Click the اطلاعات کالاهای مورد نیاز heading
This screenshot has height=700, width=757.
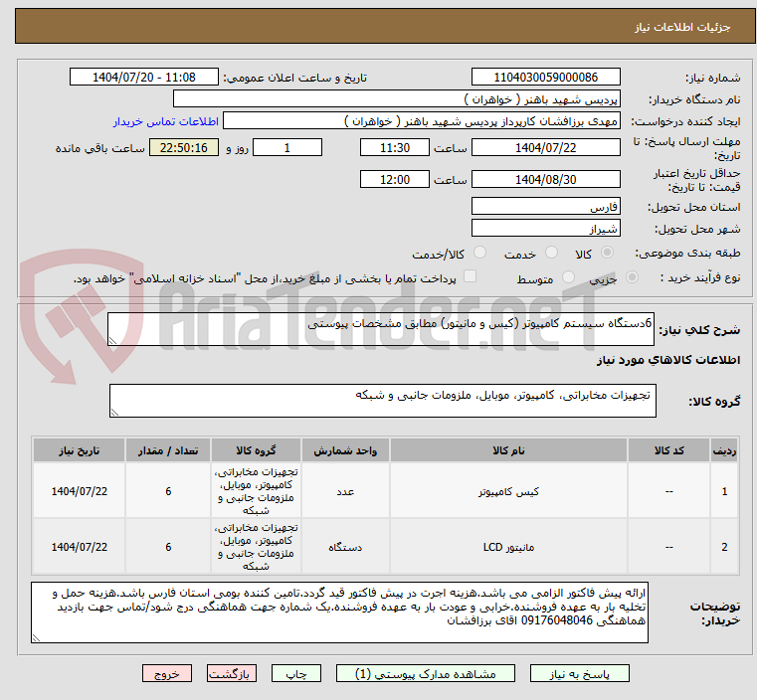pos(668,360)
